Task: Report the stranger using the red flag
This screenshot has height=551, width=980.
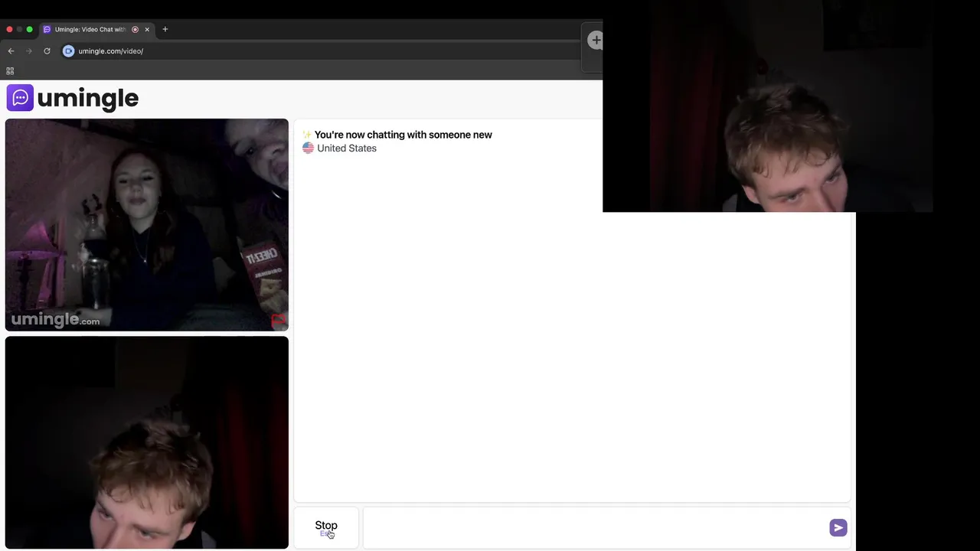Action: 278,320
